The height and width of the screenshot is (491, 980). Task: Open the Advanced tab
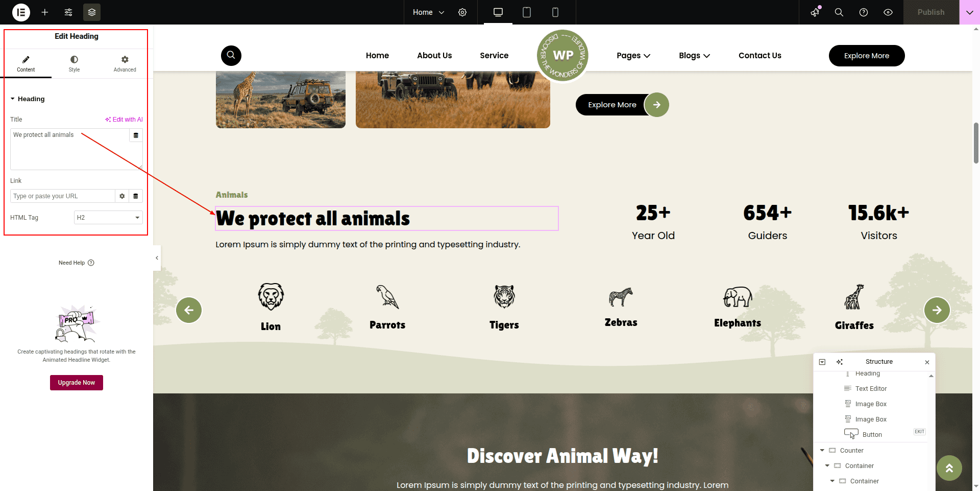(125, 64)
